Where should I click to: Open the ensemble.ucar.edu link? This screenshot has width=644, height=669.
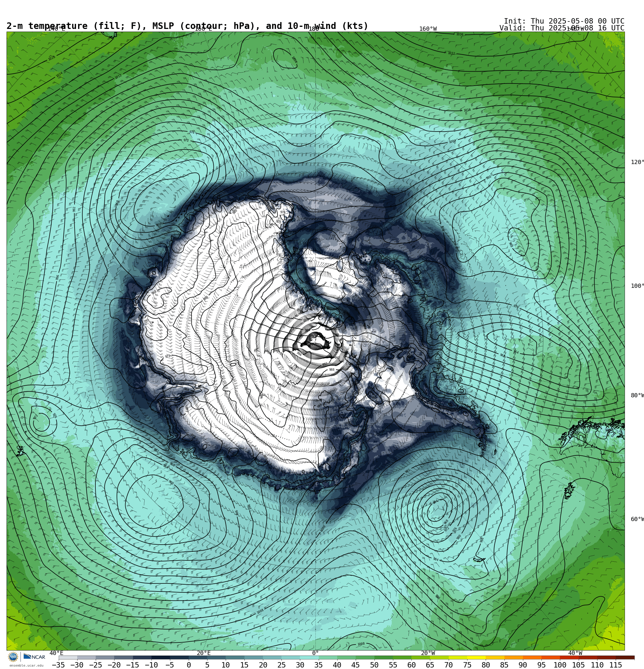26,666
